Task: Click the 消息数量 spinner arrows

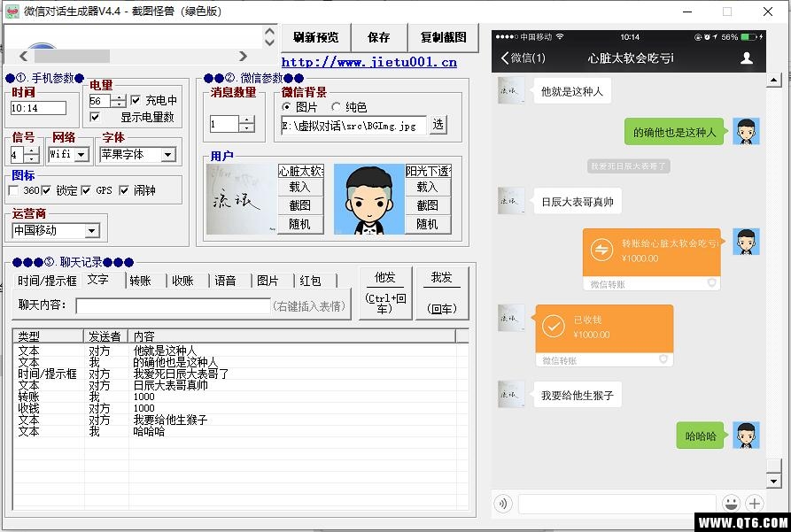Action: pos(246,124)
